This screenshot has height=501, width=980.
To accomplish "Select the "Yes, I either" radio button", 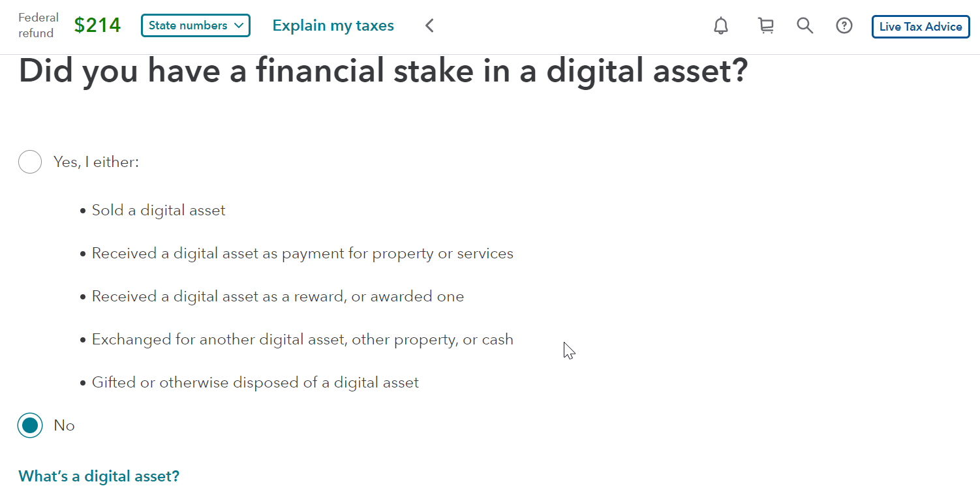I will tap(30, 162).
